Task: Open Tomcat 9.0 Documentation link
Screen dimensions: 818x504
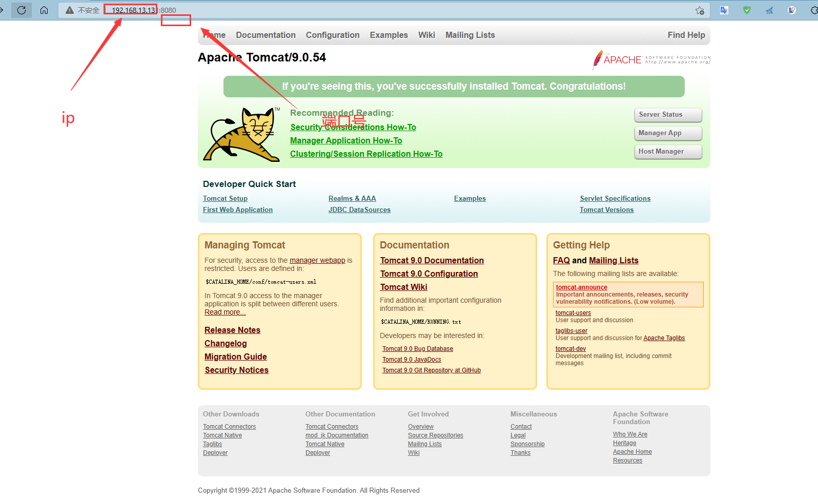Action: coord(432,260)
